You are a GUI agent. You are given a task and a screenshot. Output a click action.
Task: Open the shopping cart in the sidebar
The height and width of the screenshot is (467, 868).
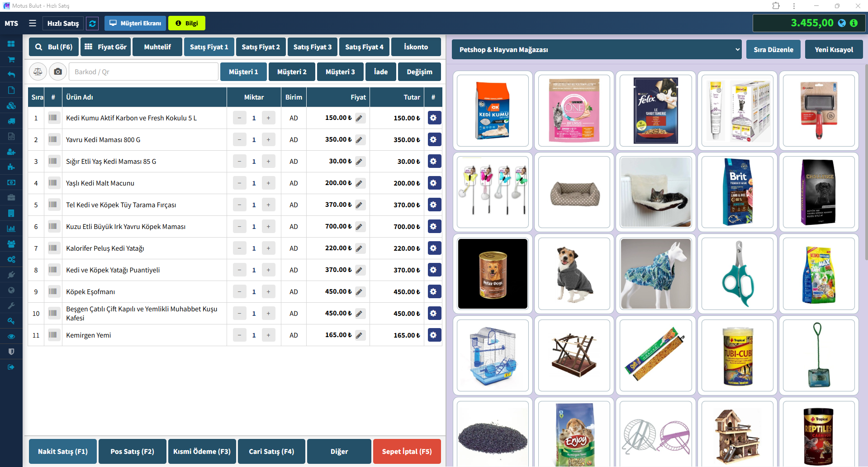[11, 59]
